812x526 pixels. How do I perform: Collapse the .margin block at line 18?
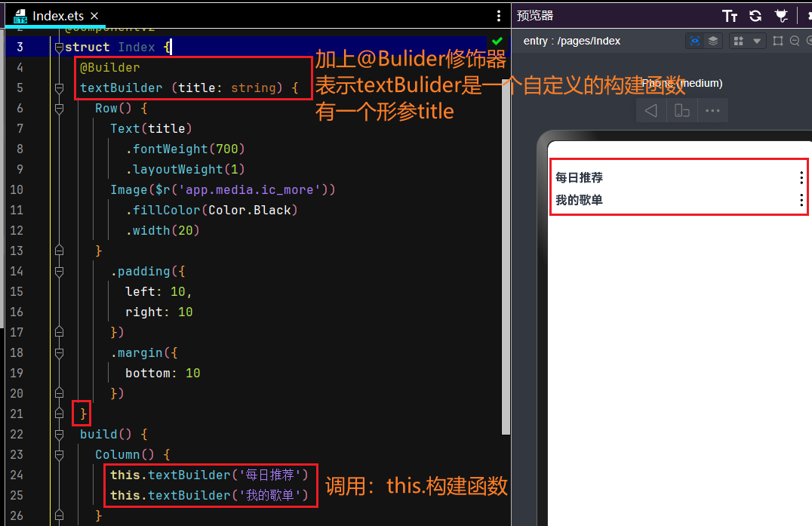pos(59,353)
